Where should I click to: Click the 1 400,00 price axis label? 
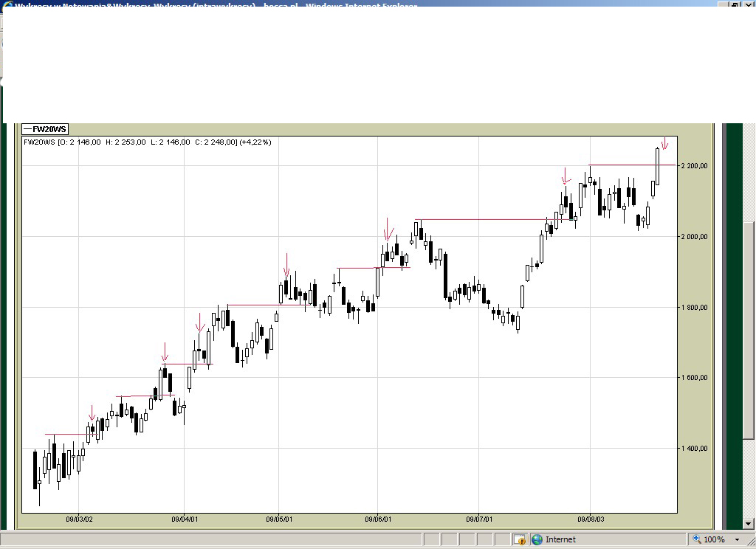694,448
